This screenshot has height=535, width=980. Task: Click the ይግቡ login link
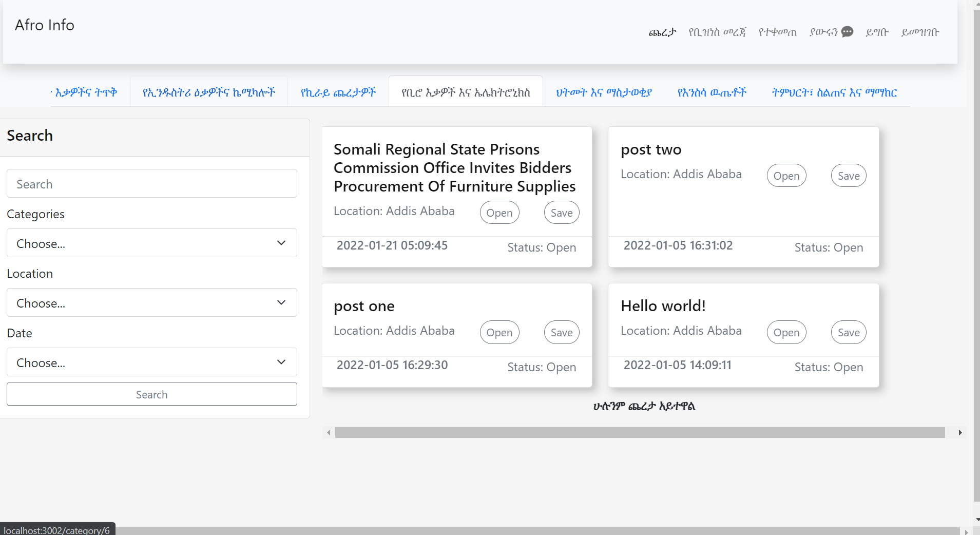(877, 32)
